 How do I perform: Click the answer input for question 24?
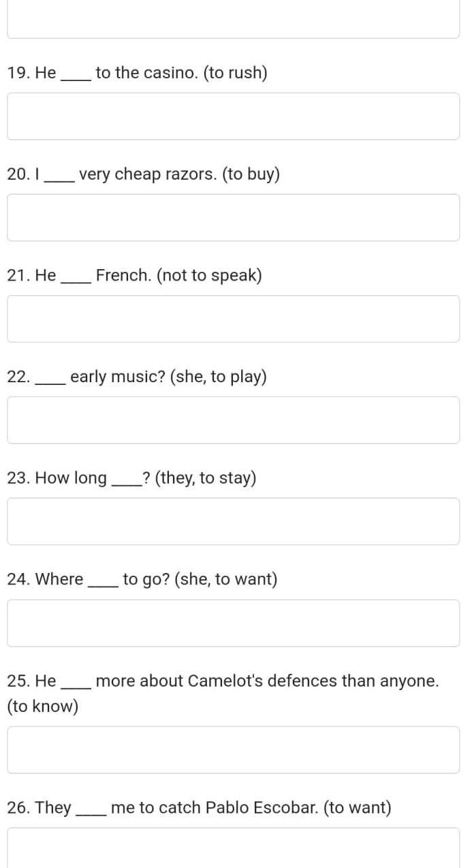click(233, 623)
